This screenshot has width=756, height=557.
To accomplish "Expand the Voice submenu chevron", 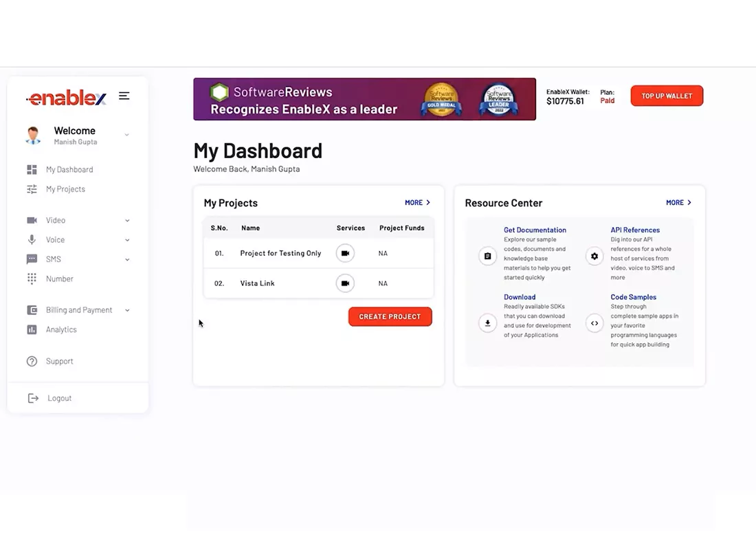I will coord(127,240).
